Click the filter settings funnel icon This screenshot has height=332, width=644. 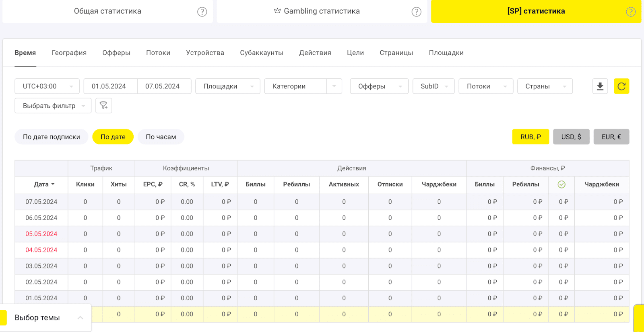click(103, 106)
